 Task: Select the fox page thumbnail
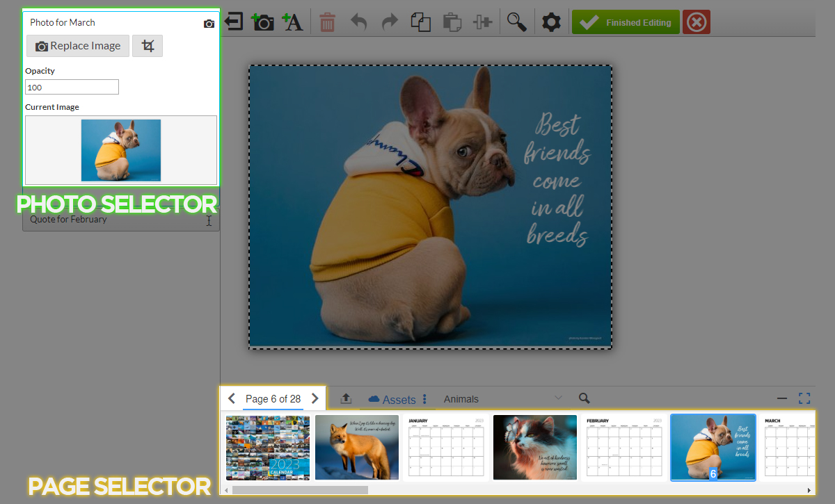pyautogui.click(x=357, y=447)
